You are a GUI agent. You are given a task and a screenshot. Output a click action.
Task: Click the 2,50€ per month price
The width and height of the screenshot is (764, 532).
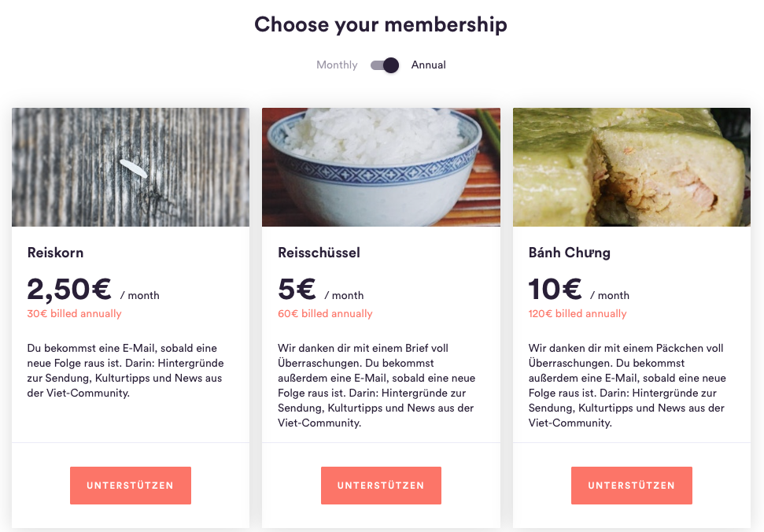[93, 290]
